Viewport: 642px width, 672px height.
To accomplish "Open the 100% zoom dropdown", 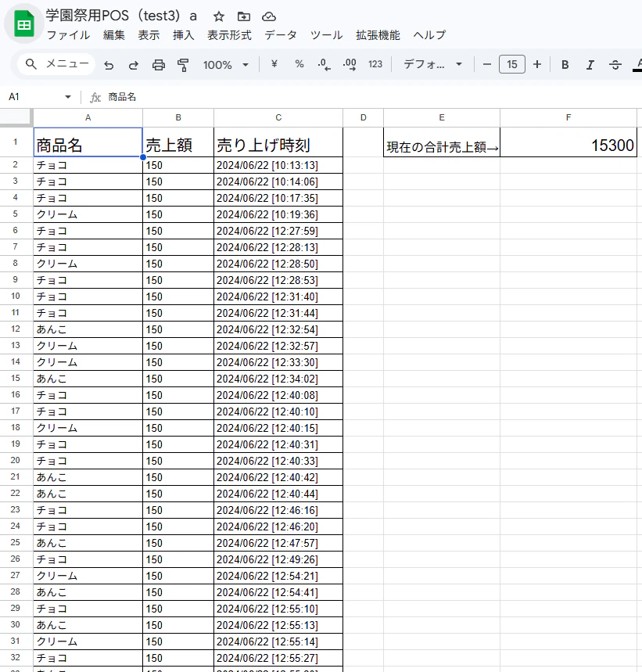I will pyautogui.click(x=226, y=65).
